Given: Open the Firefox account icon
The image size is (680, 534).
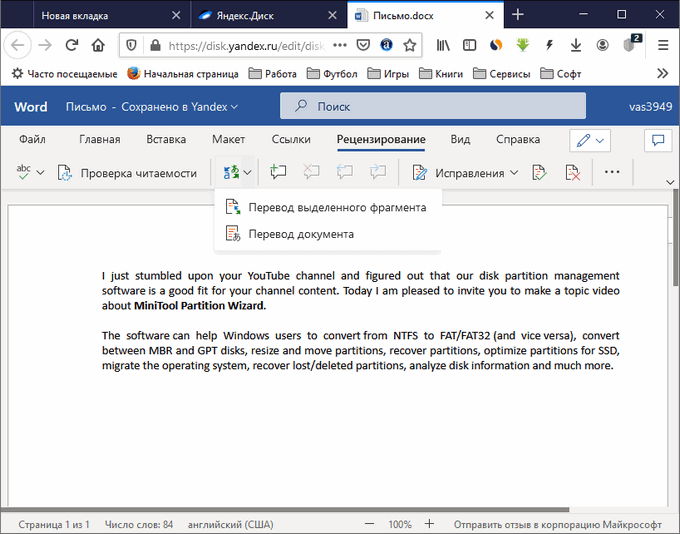Looking at the screenshot, I should click(x=602, y=45).
